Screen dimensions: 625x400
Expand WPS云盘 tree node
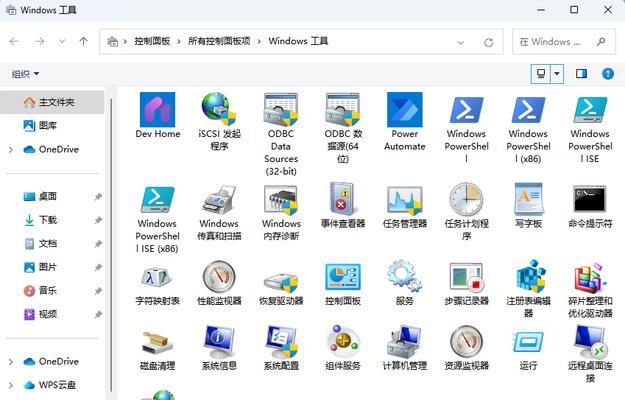click(x=11, y=386)
